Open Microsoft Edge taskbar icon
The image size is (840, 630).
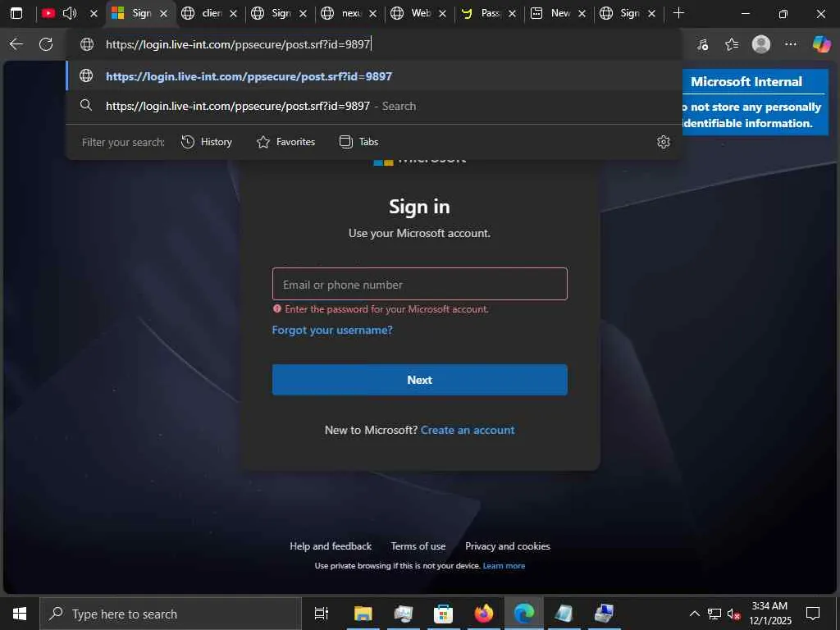[523, 614]
